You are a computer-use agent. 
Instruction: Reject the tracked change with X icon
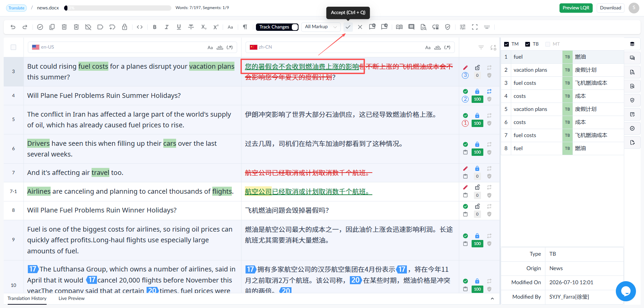click(x=360, y=27)
